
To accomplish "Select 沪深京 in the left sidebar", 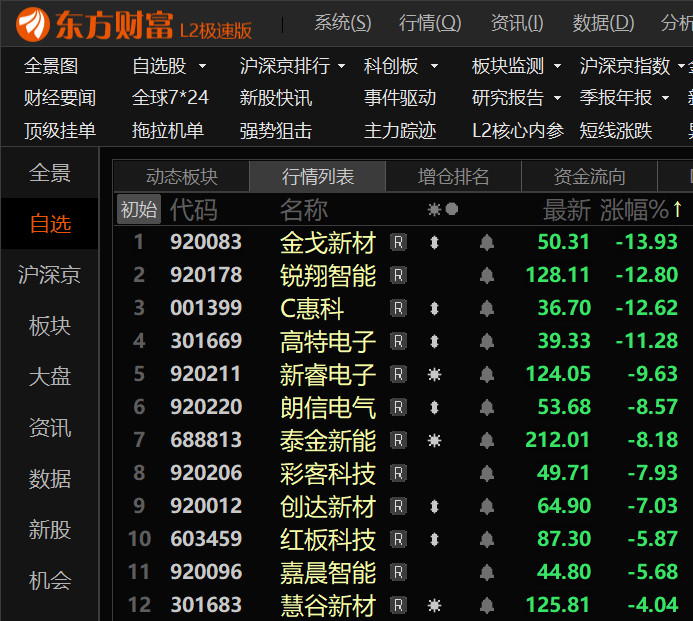I will tap(50, 275).
